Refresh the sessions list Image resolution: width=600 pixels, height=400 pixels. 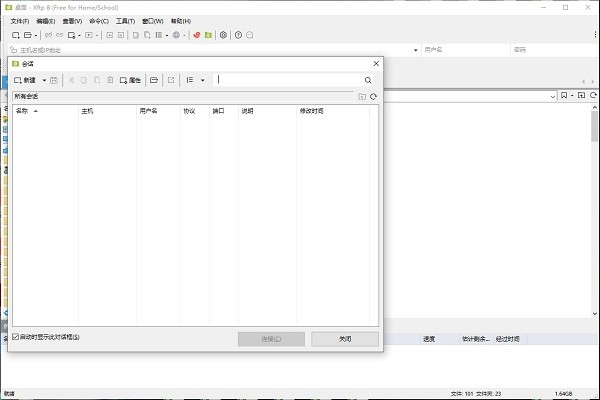tap(373, 97)
